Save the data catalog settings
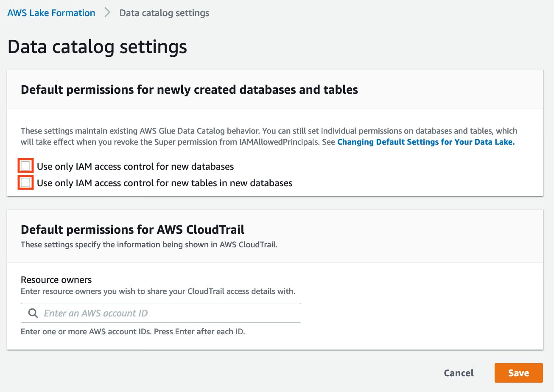This screenshot has height=392, width=554. coord(518,372)
